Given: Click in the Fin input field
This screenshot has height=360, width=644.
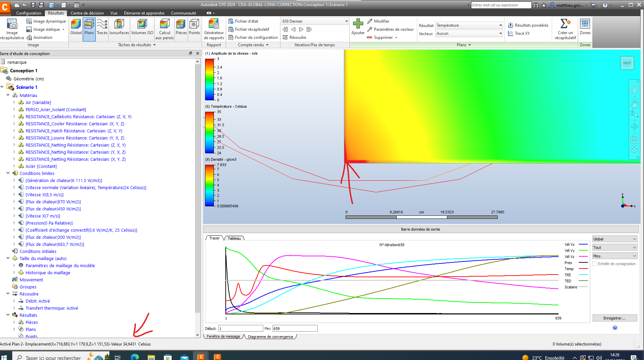Looking at the screenshot, I should point(295,328).
